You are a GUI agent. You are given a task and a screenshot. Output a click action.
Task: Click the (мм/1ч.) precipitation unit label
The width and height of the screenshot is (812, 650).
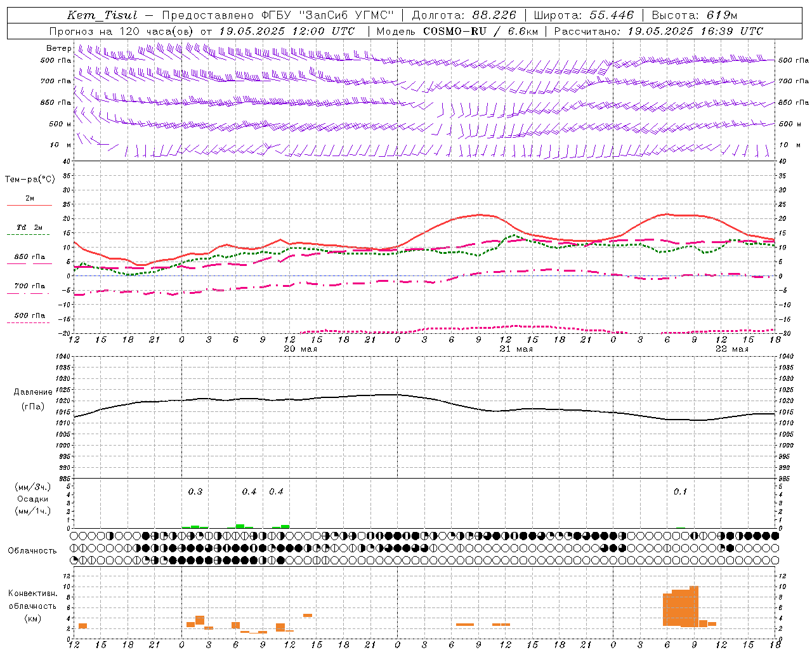(x=33, y=511)
